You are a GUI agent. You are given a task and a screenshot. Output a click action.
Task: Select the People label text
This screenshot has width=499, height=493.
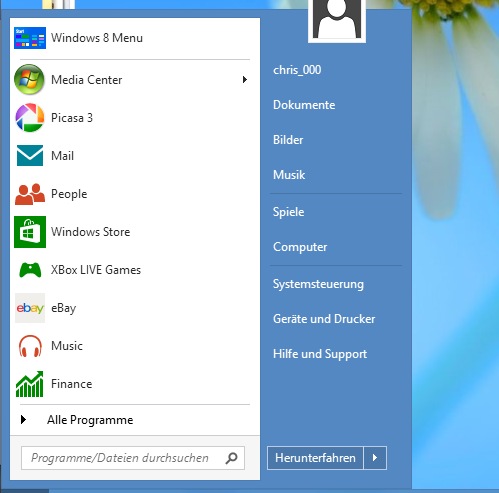(x=69, y=194)
